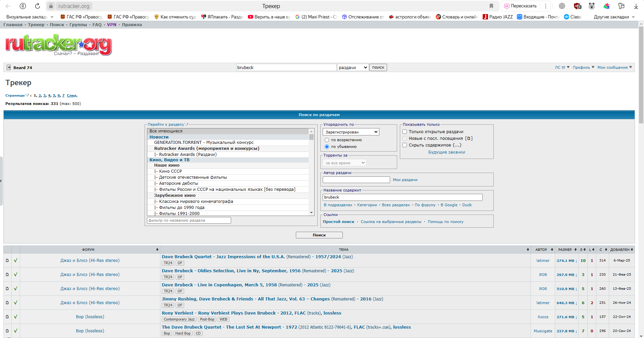Go back with the browser back arrow
This screenshot has width=644, height=338.
[x=8, y=6]
